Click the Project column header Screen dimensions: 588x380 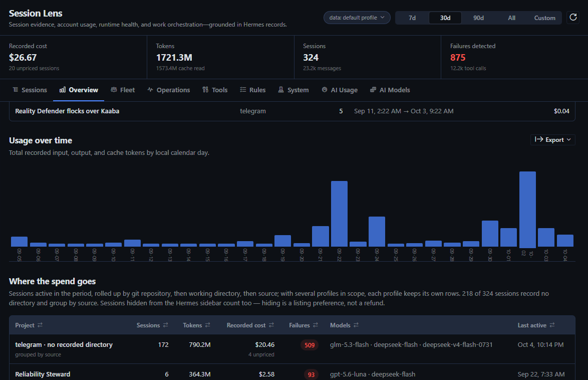pos(29,325)
